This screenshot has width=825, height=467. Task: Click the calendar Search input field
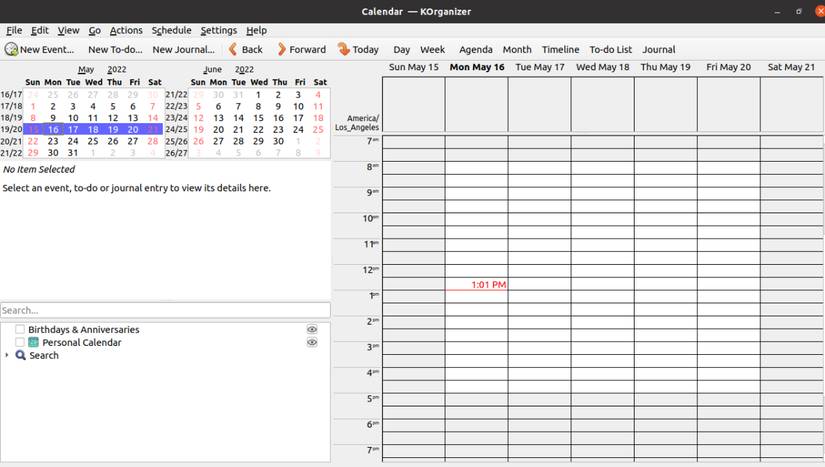point(165,310)
